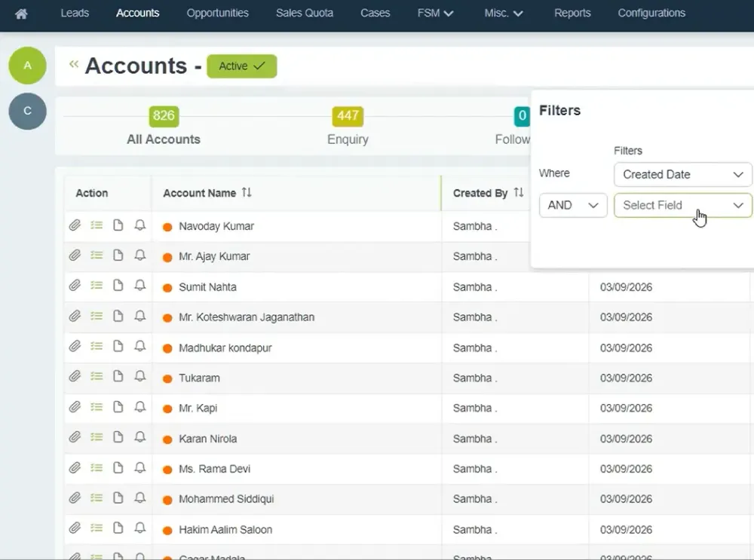
Task: Sort by Account Name column arrows
Action: coord(247,193)
